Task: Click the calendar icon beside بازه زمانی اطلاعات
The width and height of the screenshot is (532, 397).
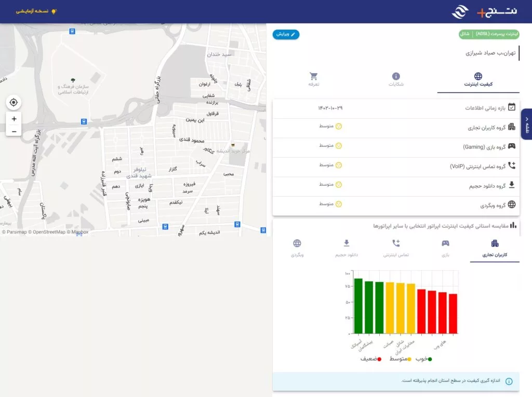Action: click(x=512, y=107)
